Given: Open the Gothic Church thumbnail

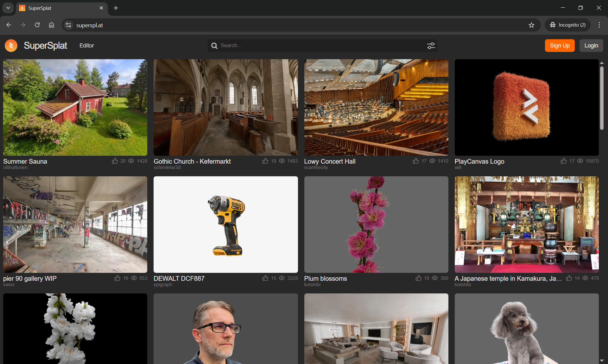Looking at the screenshot, I should pyautogui.click(x=226, y=107).
